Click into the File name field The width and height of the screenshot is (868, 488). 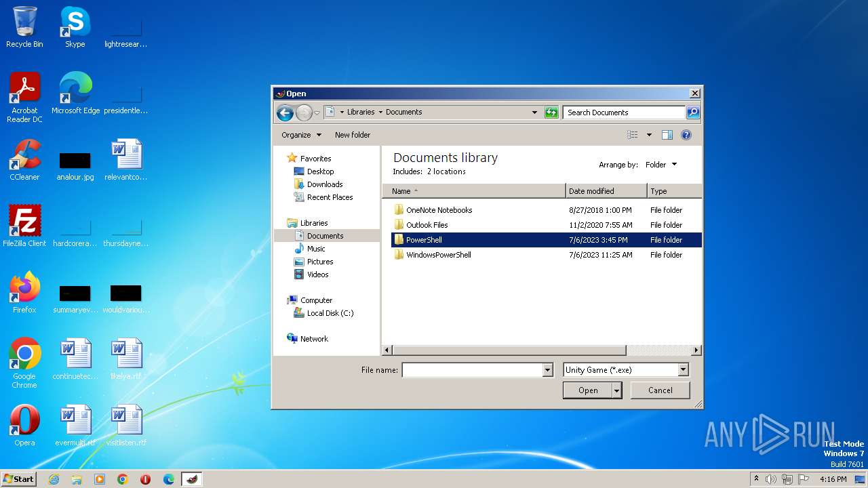click(473, 370)
